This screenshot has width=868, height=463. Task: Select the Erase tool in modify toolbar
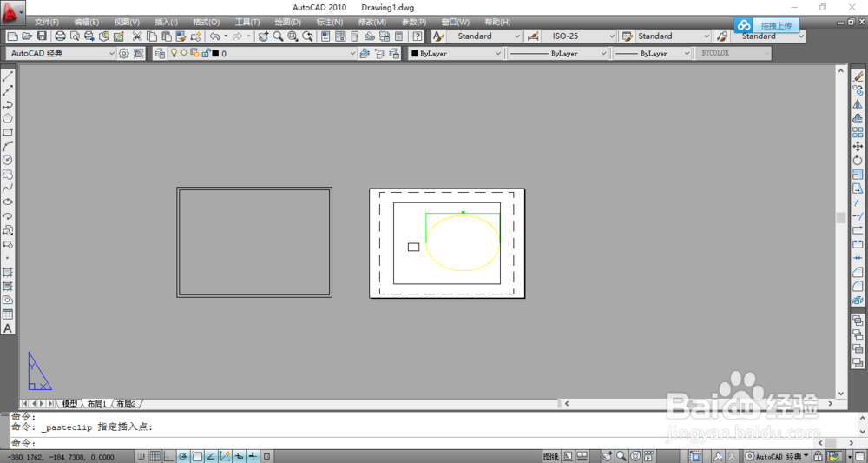tap(858, 76)
